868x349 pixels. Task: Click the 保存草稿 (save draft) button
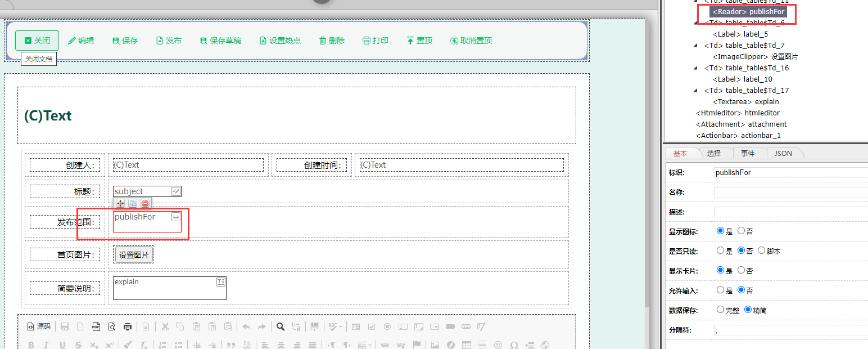click(x=220, y=40)
